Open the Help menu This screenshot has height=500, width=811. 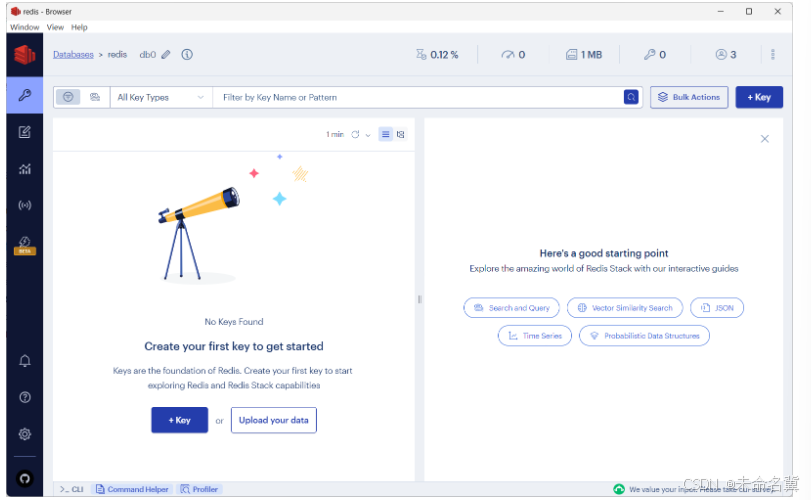click(x=79, y=27)
